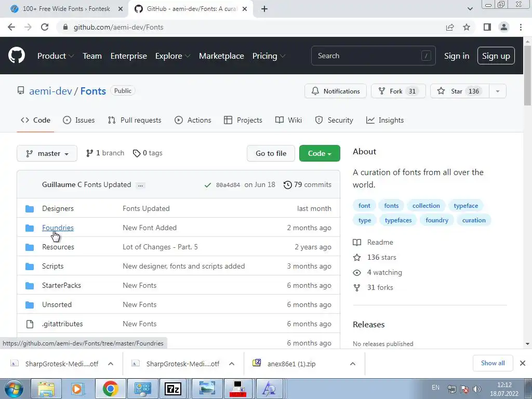Click Marketplace in the navigation bar
The width and height of the screenshot is (532, 399).
221,56
